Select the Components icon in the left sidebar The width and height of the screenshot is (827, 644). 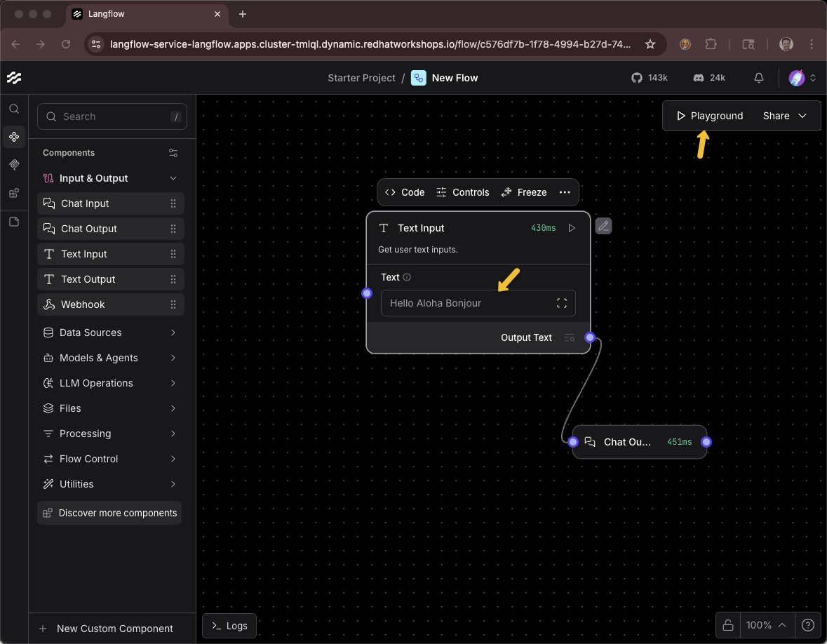click(14, 137)
